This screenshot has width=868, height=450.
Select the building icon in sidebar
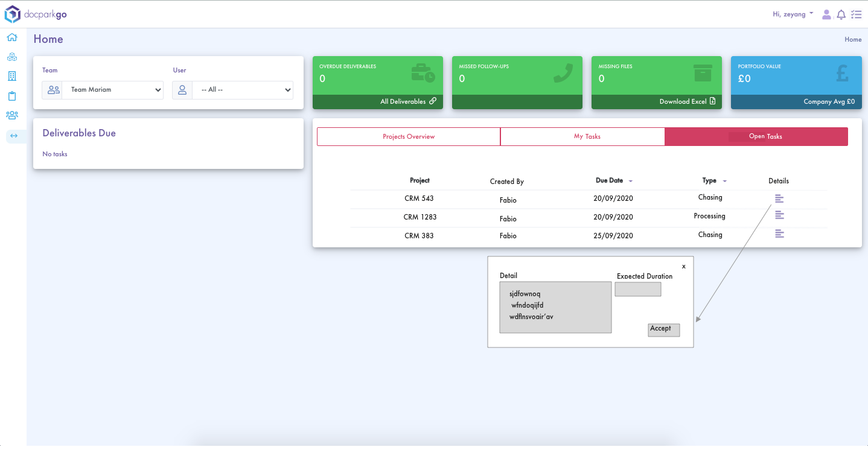coord(12,77)
